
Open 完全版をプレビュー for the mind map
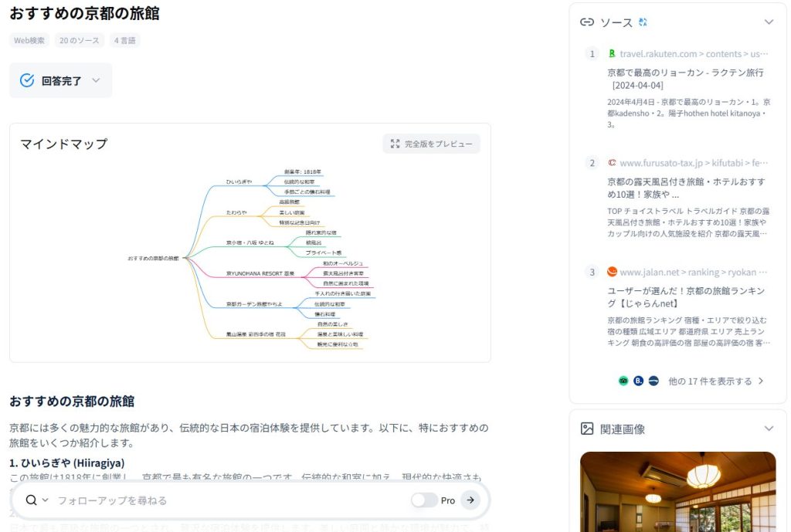(x=431, y=144)
